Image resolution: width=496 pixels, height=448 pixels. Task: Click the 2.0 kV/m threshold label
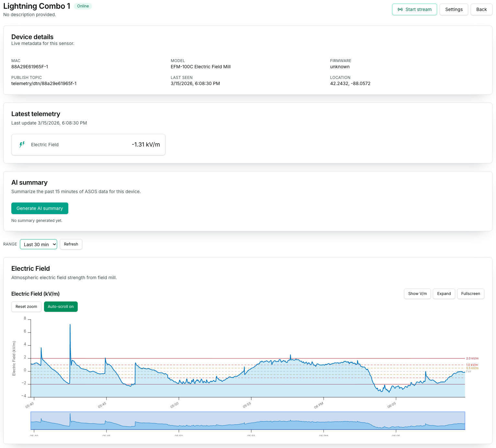[x=472, y=358]
